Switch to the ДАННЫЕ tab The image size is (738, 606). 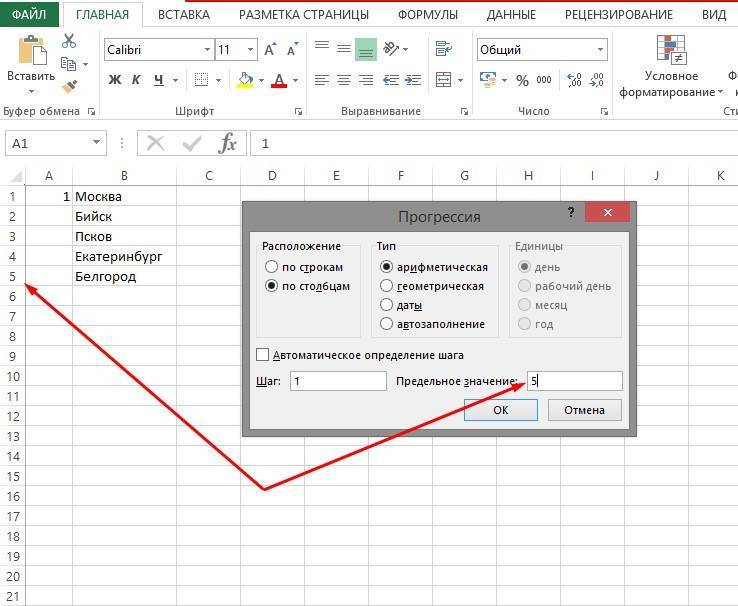click(511, 15)
